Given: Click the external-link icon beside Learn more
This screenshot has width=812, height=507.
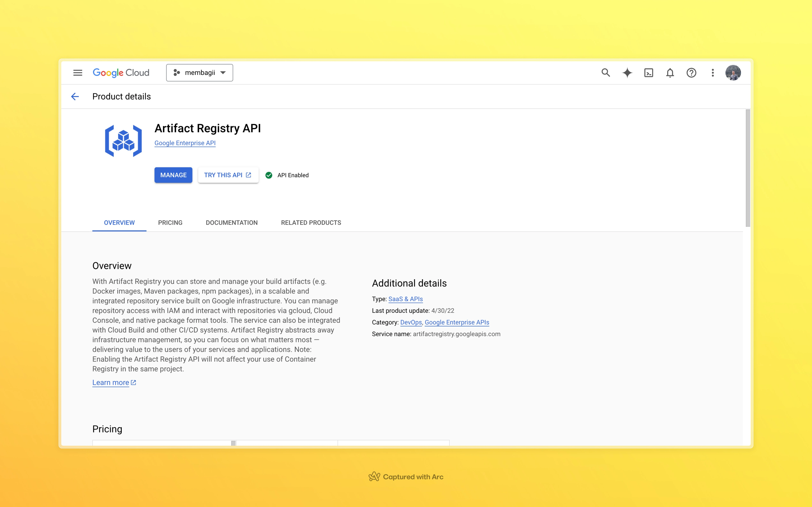Looking at the screenshot, I should [133, 383].
